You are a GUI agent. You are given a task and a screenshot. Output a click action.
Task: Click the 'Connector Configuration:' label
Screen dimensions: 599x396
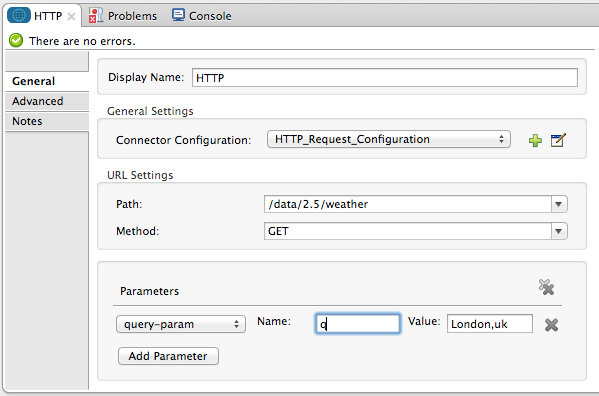(183, 140)
